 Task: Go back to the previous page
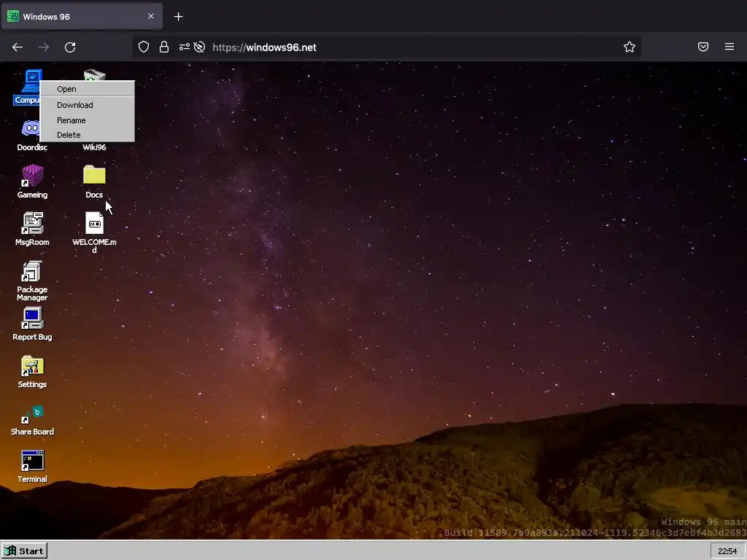coord(18,47)
